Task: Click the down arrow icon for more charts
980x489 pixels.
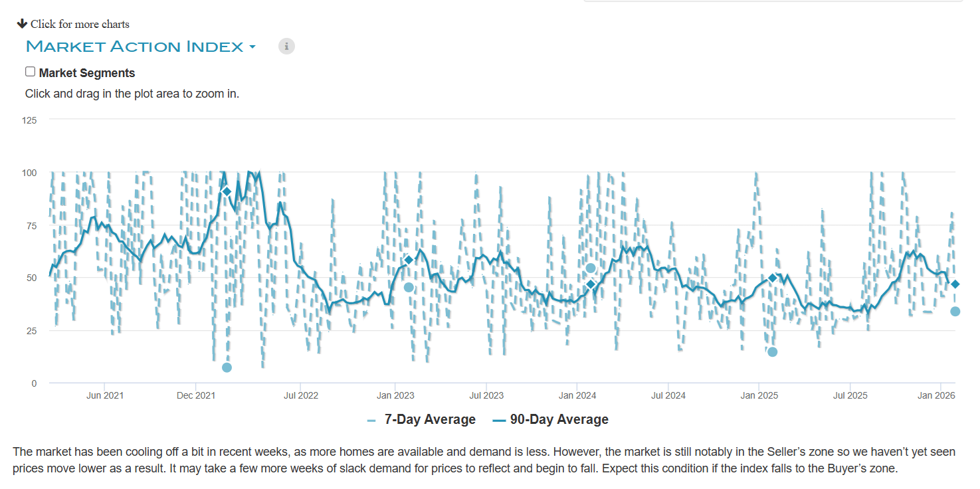Action: click(23, 24)
